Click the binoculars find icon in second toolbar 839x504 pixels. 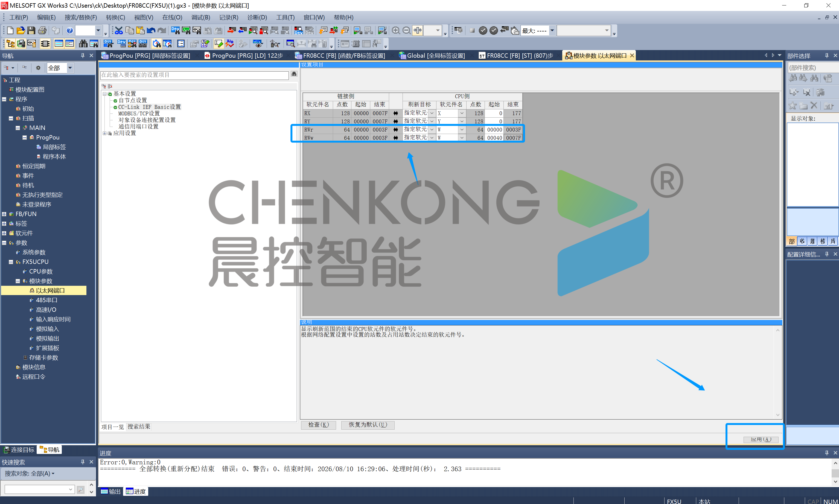83,43
